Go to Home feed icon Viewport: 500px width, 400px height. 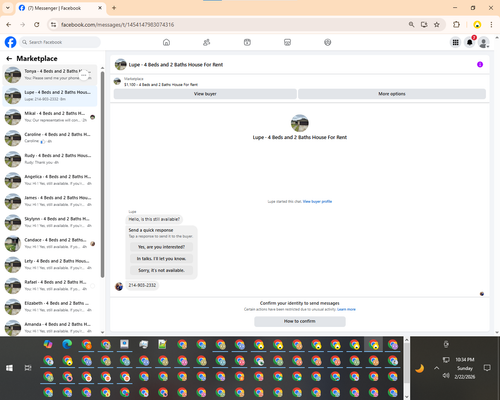point(166,42)
